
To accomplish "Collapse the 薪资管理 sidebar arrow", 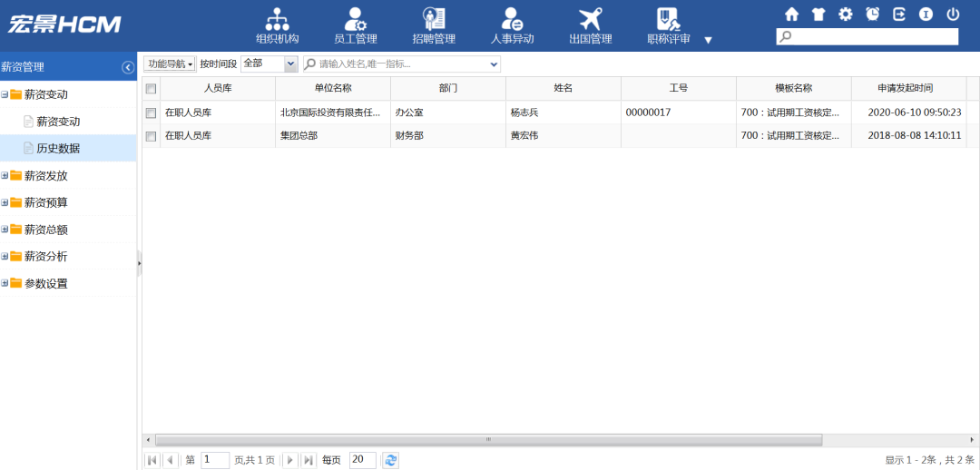I will click(128, 67).
